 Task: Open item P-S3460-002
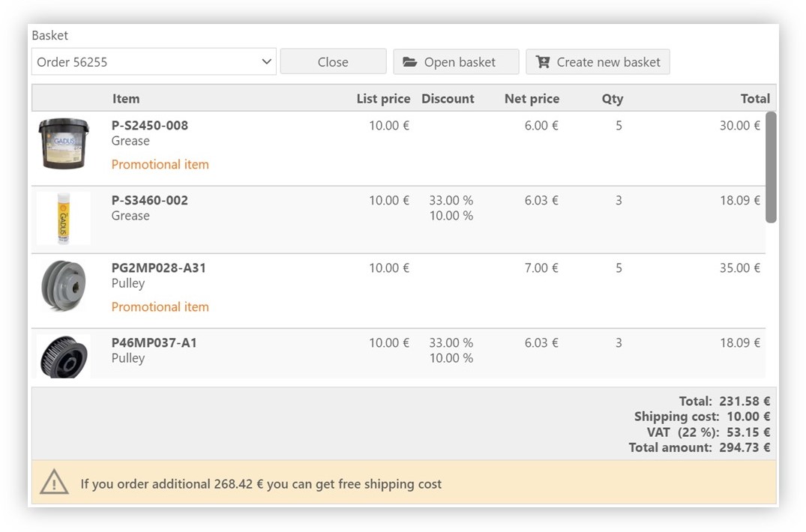click(150, 200)
